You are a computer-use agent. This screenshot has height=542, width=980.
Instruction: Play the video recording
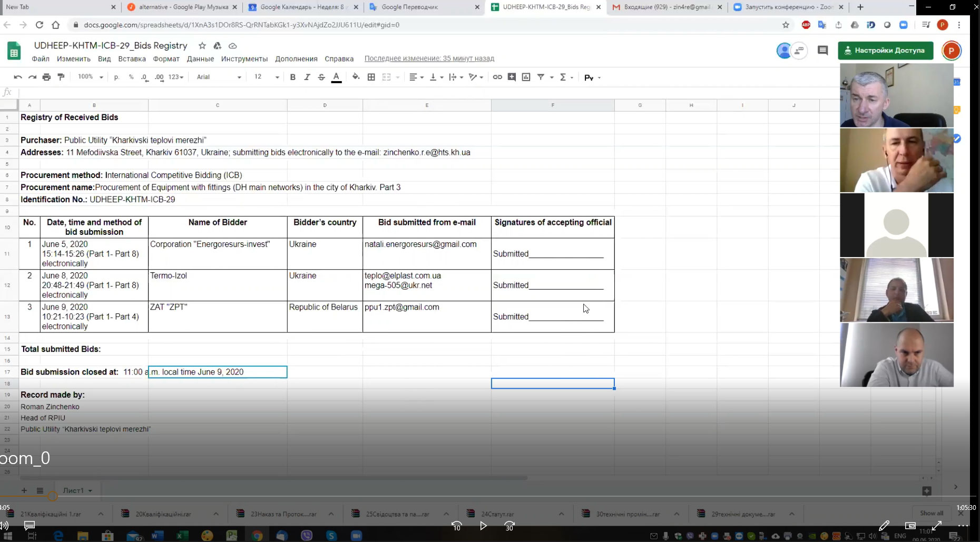click(x=483, y=526)
